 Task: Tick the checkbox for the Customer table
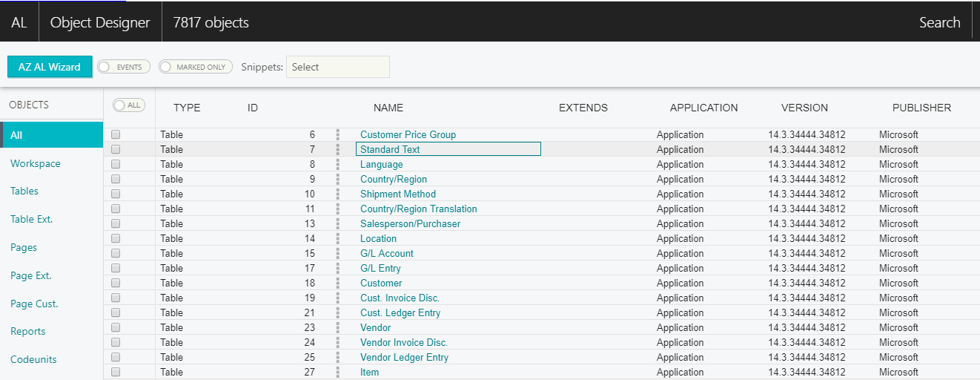pyautogui.click(x=116, y=283)
